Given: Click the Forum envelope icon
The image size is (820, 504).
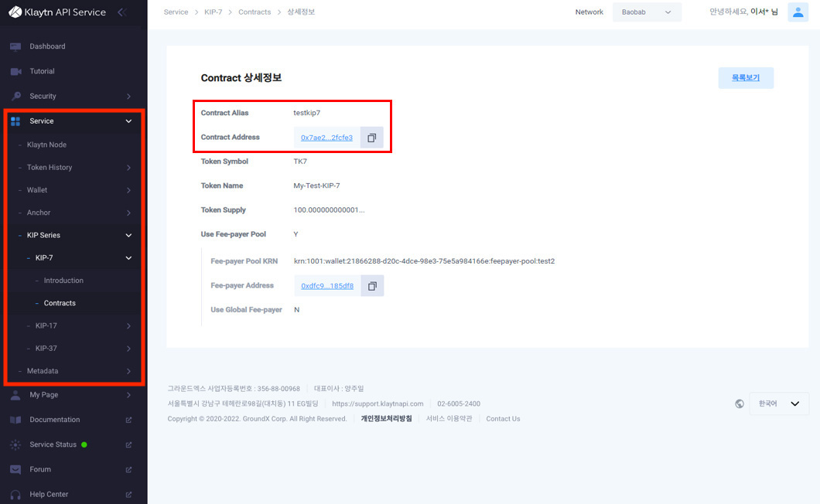Looking at the screenshot, I should click(15, 469).
